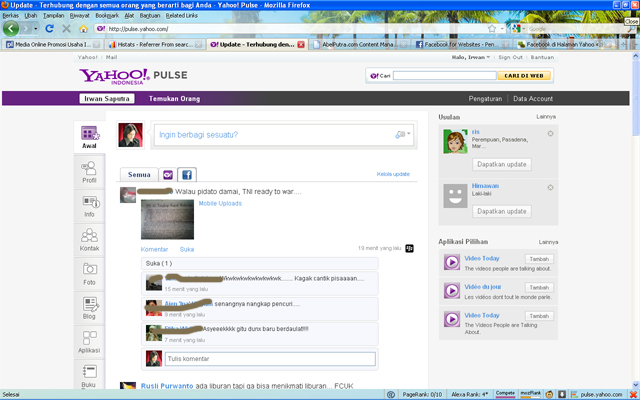The height and width of the screenshot is (400, 640).
Task: Filter updates by Facebook icon tab
Action: click(x=187, y=174)
